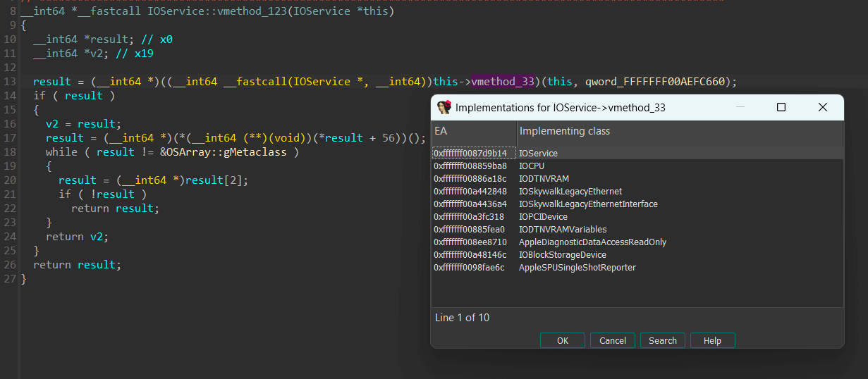Click address 0xfffffff008859ba8

coord(470,166)
